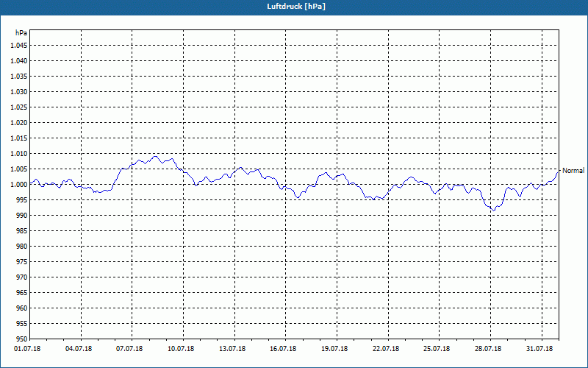Click the 1.030 axis value

19,91
